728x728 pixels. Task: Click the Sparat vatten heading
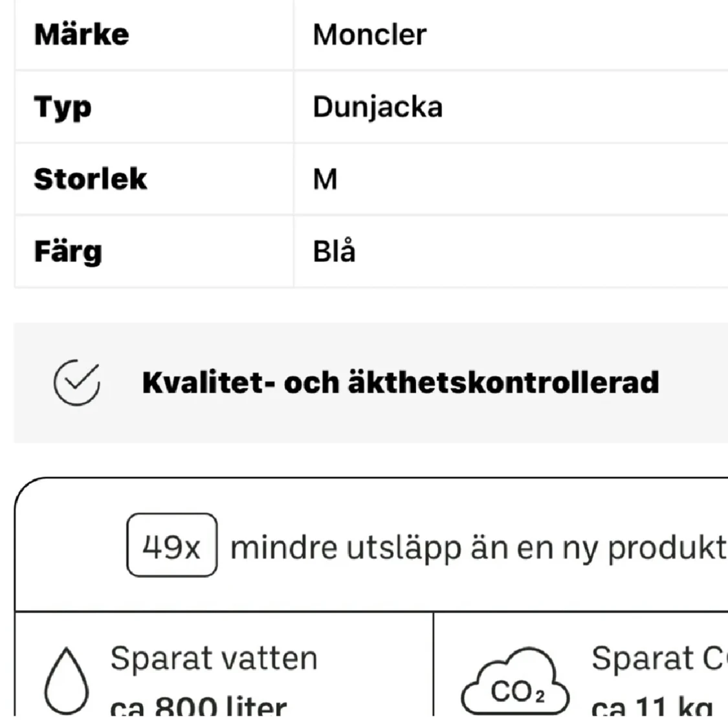(214, 659)
